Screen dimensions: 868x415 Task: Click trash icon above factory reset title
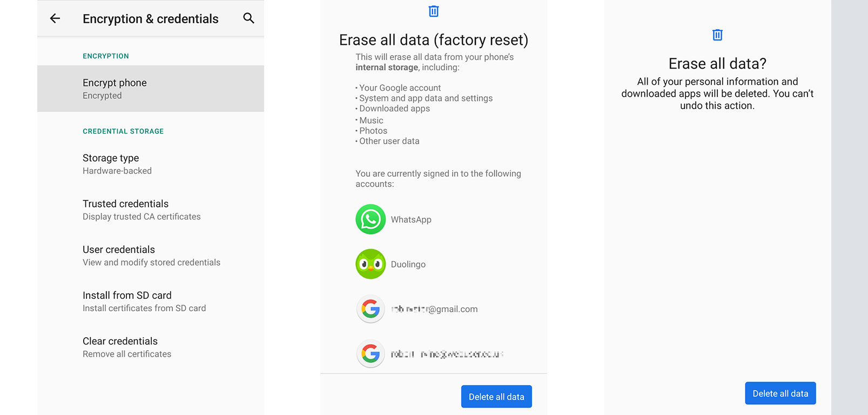(x=434, y=11)
